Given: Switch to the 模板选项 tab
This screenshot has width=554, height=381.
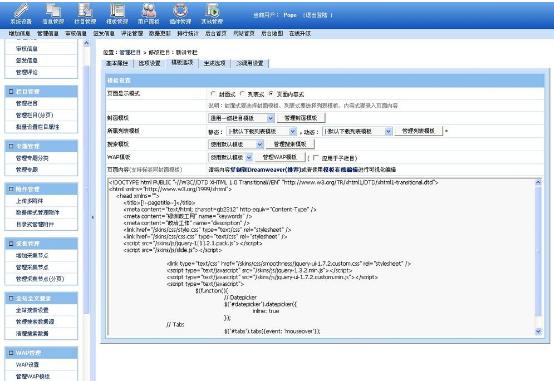Looking at the screenshot, I should click(182, 63).
